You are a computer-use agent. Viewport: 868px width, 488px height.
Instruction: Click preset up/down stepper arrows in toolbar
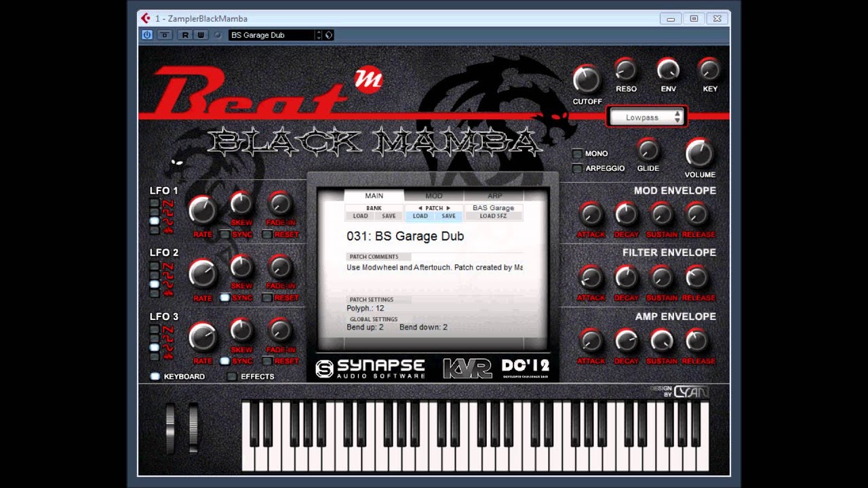319,35
